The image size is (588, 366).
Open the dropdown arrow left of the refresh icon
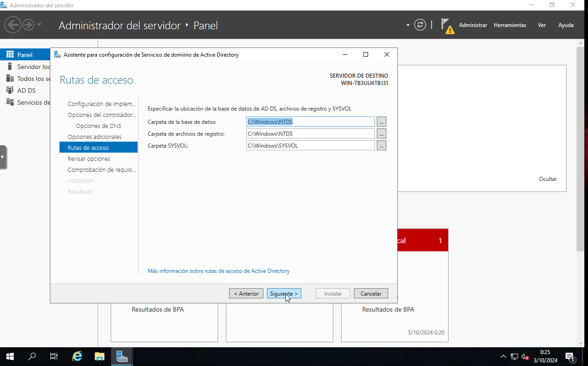408,25
